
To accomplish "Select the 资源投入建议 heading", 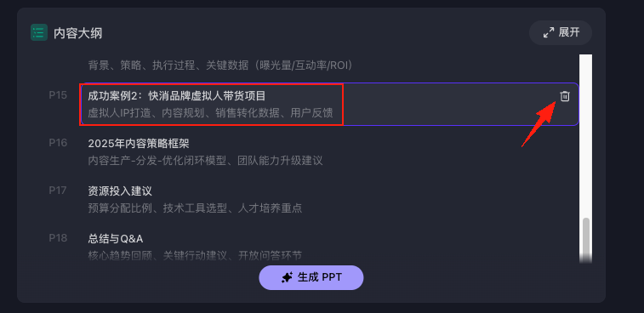I will [x=120, y=191].
